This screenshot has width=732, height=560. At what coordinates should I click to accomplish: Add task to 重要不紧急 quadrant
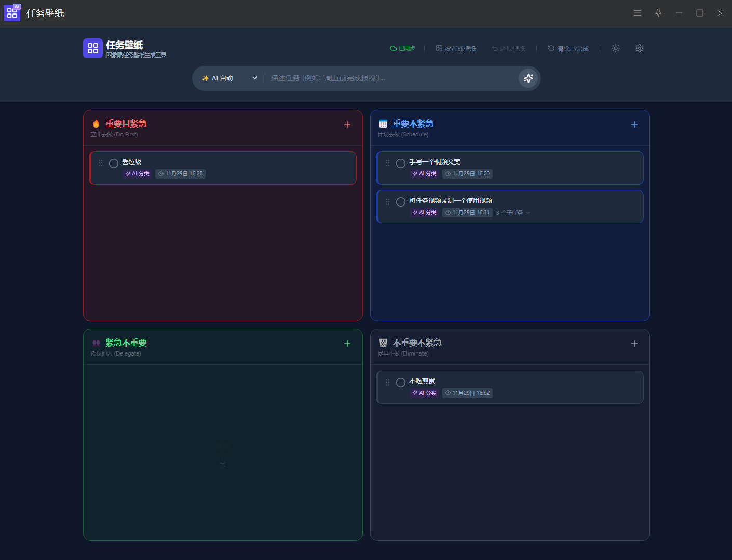coord(634,125)
